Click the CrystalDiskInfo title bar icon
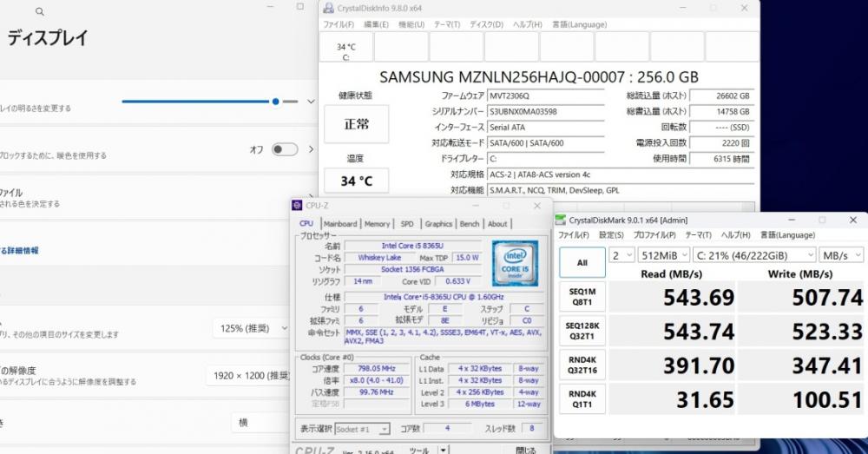Viewport: 868px width, 454px height. (x=328, y=8)
